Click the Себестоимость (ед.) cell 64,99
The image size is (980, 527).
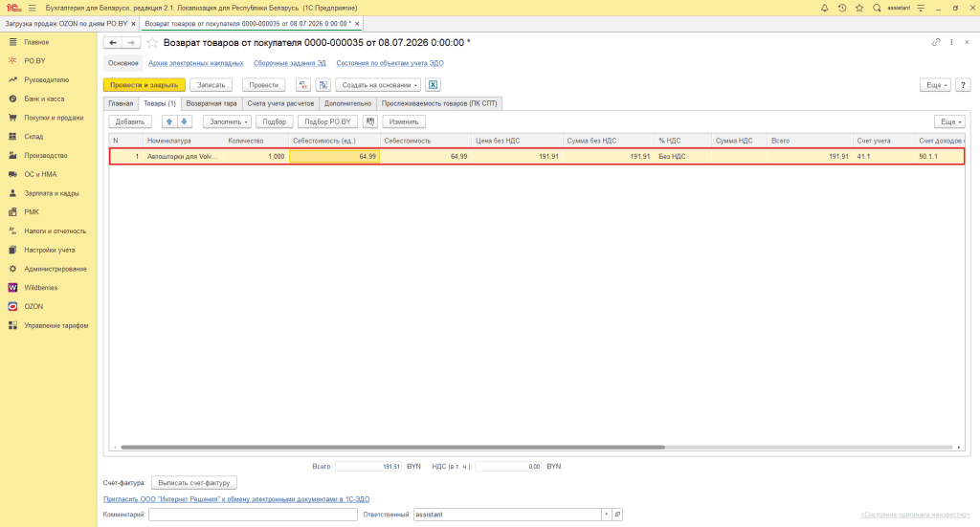point(334,156)
